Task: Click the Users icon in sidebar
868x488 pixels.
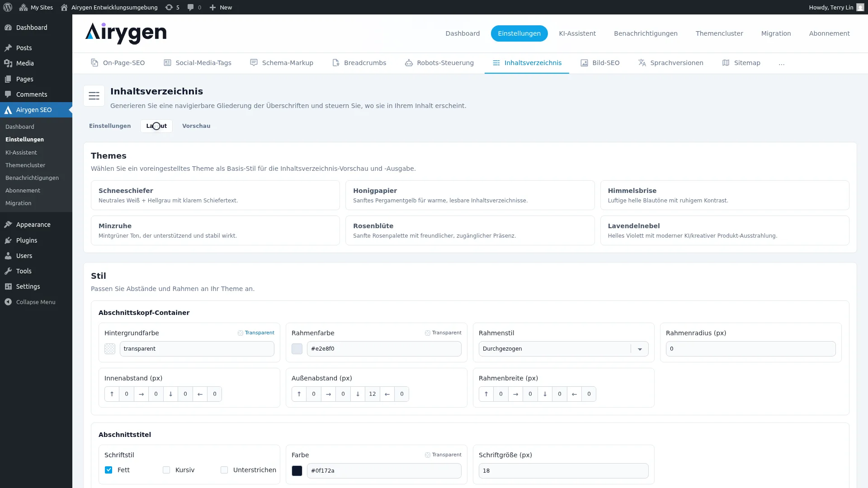Action: coord(8,256)
